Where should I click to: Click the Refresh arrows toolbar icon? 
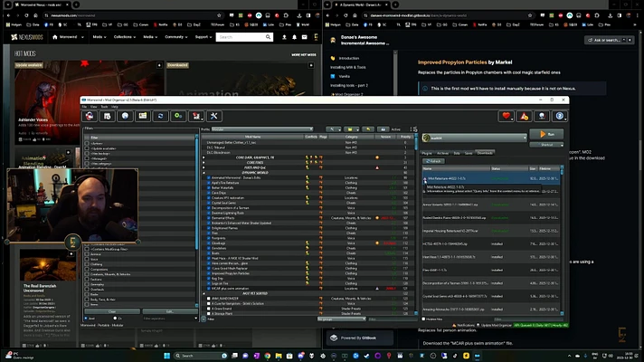click(x=161, y=116)
